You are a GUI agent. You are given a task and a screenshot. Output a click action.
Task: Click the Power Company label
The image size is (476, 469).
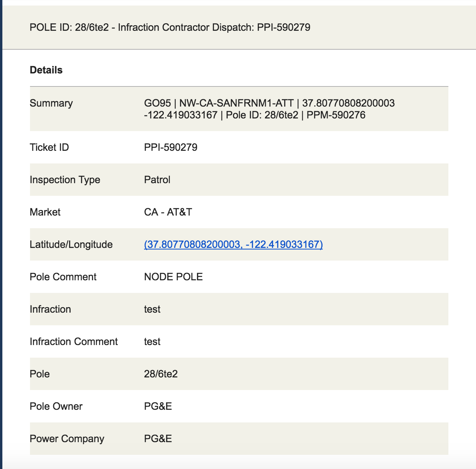[x=67, y=439]
